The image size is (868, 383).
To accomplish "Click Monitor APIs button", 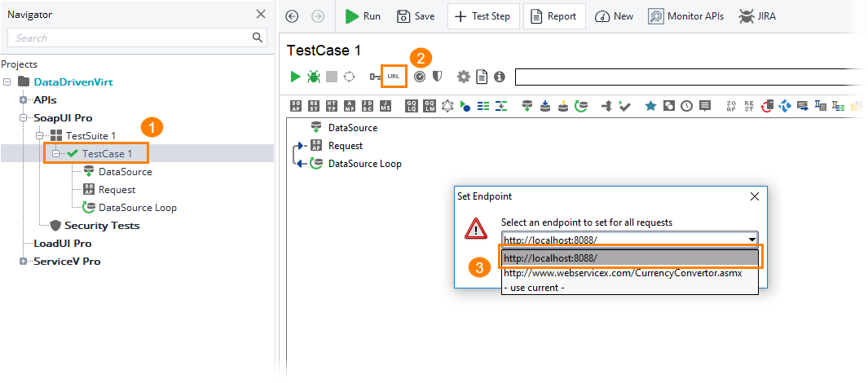I will click(x=686, y=16).
